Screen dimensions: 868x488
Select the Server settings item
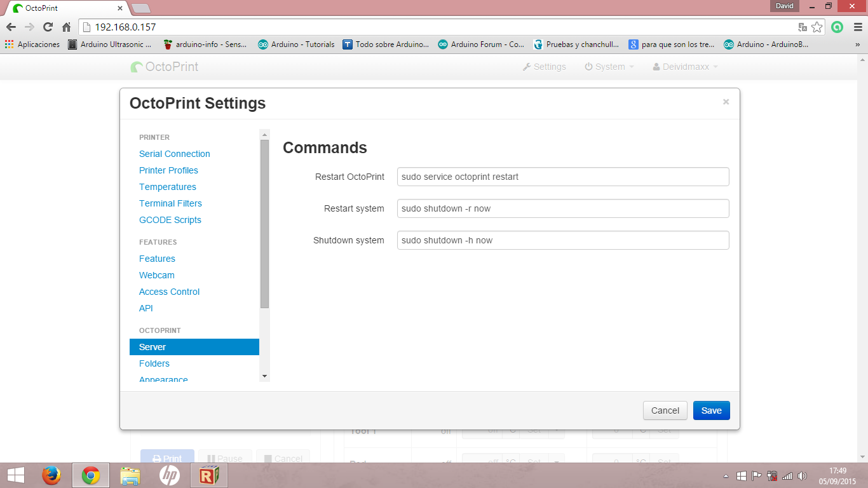(194, 347)
